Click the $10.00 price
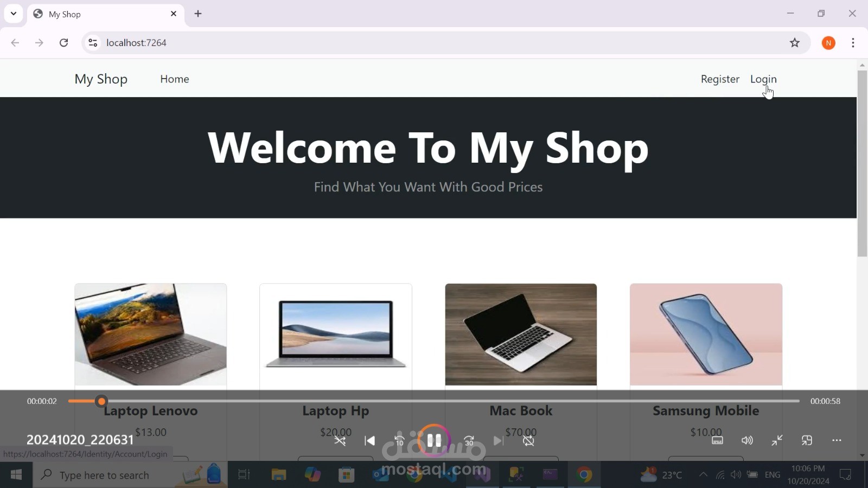This screenshot has width=868, height=488. [x=706, y=432]
